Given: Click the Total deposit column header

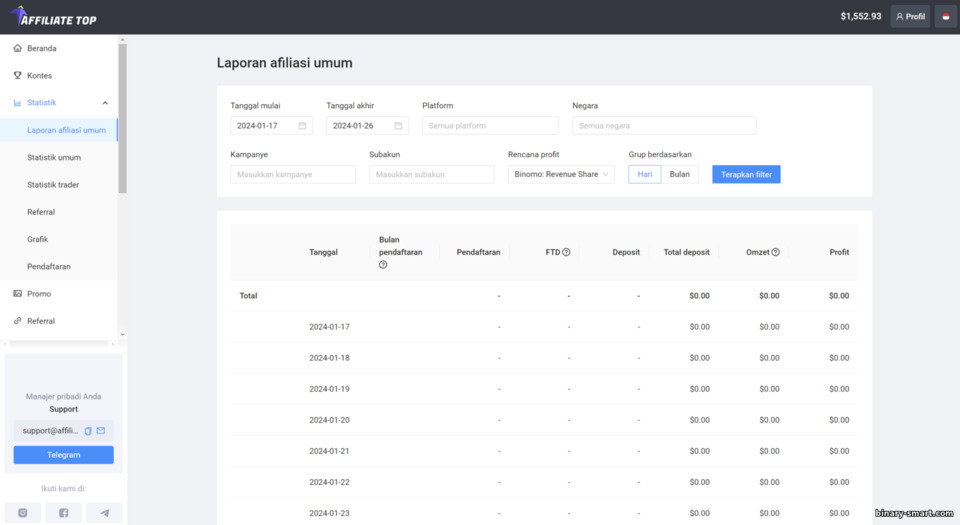Looking at the screenshot, I should 686,252.
